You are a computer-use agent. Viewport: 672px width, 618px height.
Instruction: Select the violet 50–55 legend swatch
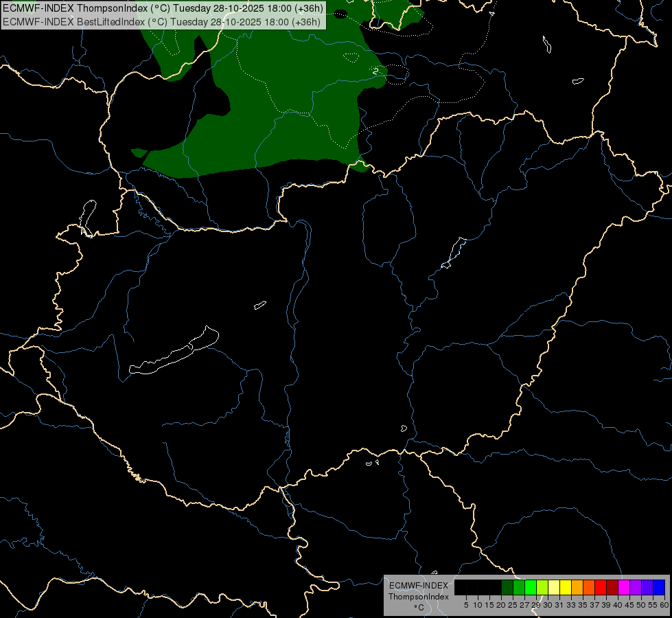click(647, 587)
